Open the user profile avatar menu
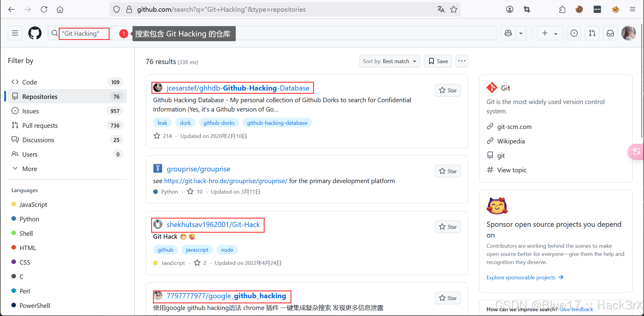The height and width of the screenshot is (316, 644). click(x=629, y=33)
